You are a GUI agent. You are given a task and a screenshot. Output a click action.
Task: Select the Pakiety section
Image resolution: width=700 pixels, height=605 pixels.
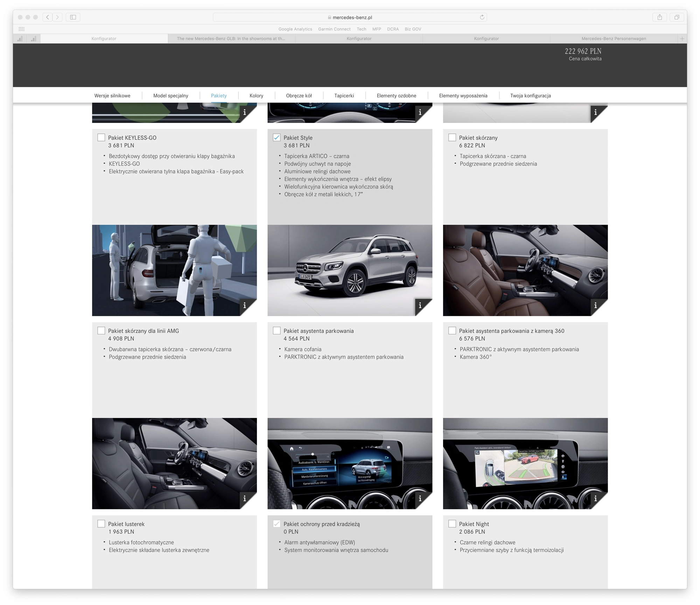pos(219,96)
